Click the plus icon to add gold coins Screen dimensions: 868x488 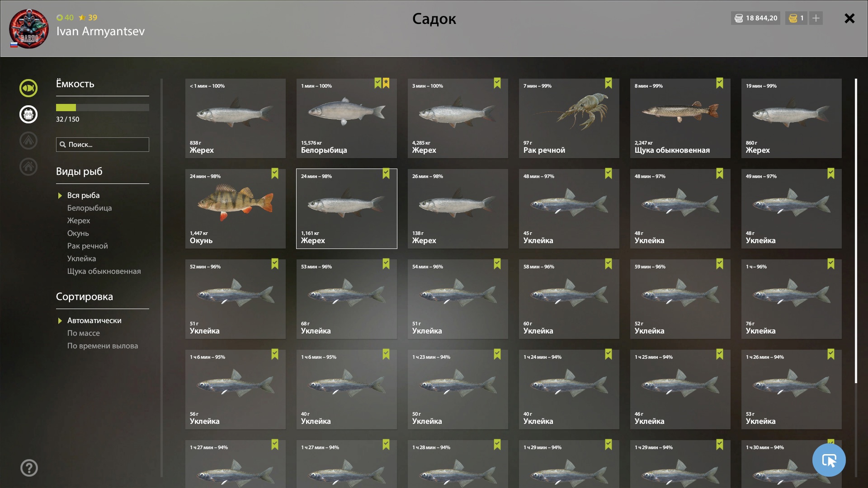point(816,18)
